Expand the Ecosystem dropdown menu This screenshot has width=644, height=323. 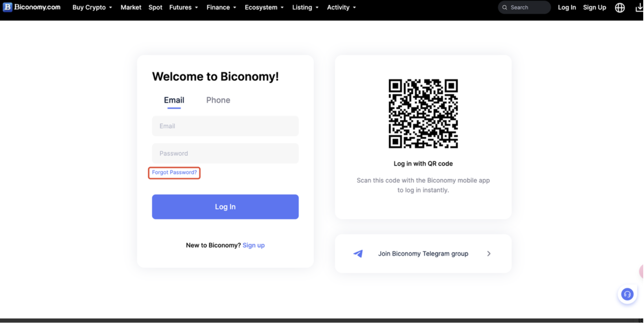(264, 7)
